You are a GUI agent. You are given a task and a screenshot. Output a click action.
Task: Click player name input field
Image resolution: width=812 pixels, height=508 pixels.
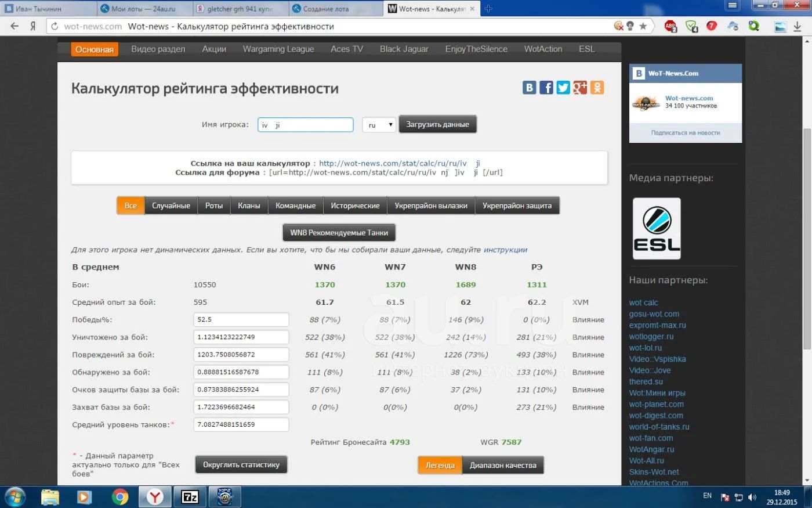coord(306,125)
